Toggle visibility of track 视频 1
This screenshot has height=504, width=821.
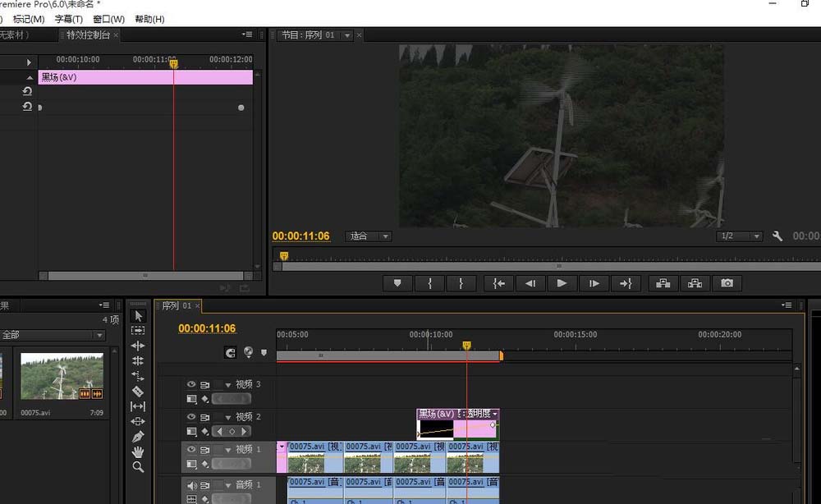pos(190,450)
